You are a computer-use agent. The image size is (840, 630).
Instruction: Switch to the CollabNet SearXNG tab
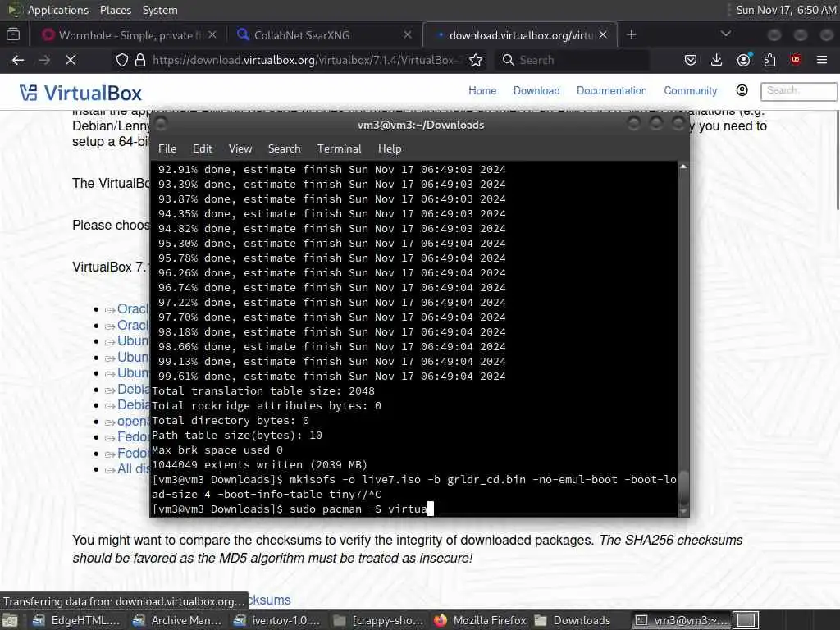[x=324, y=34]
